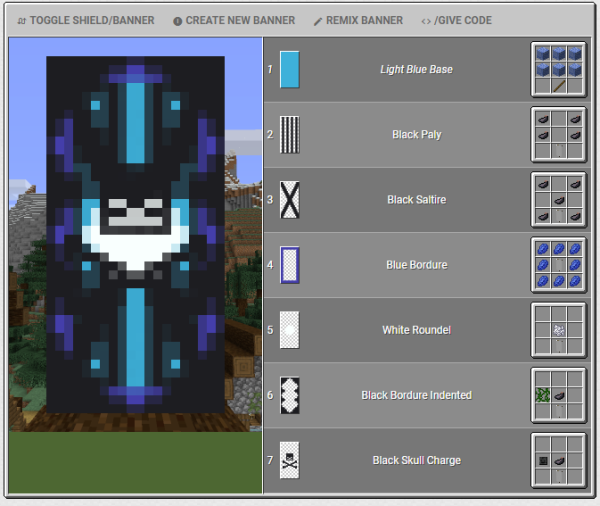Viewport: 600px width, 506px height.
Task: Open the Black Saltire ink sac crafting grid
Action: click(x=558, y=200)
